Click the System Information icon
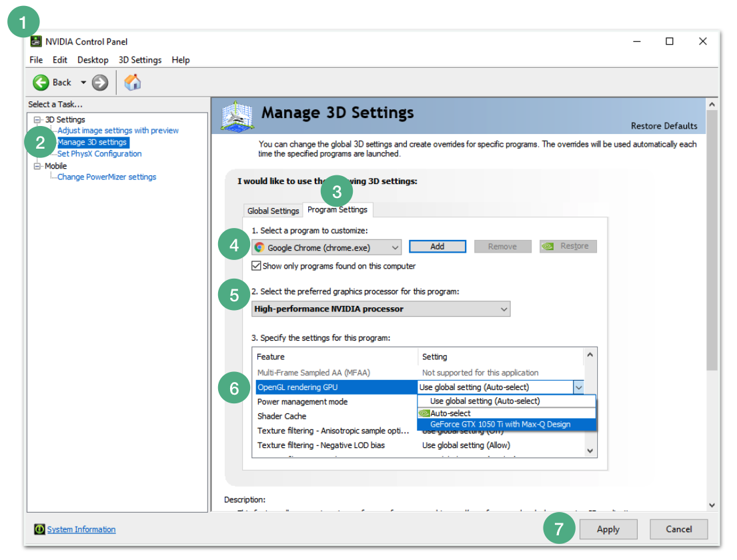Screen dimensions: 737x560 pos(39,529)
